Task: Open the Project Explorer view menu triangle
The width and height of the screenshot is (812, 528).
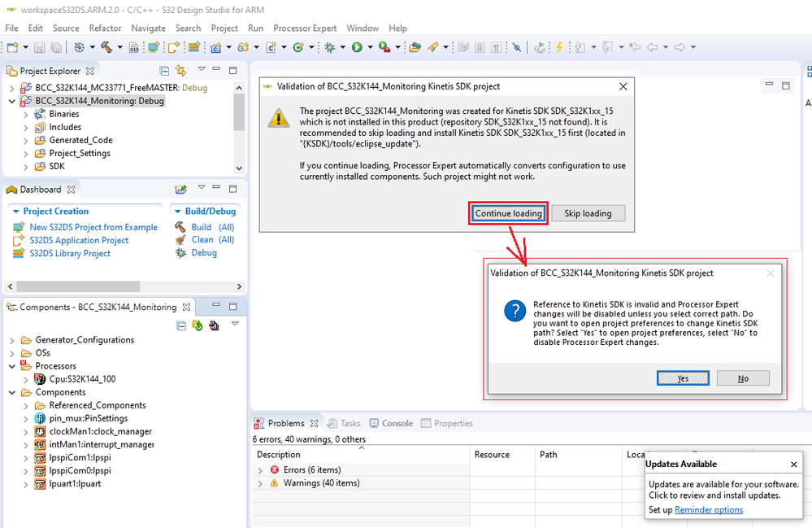Action: point(202,69)
